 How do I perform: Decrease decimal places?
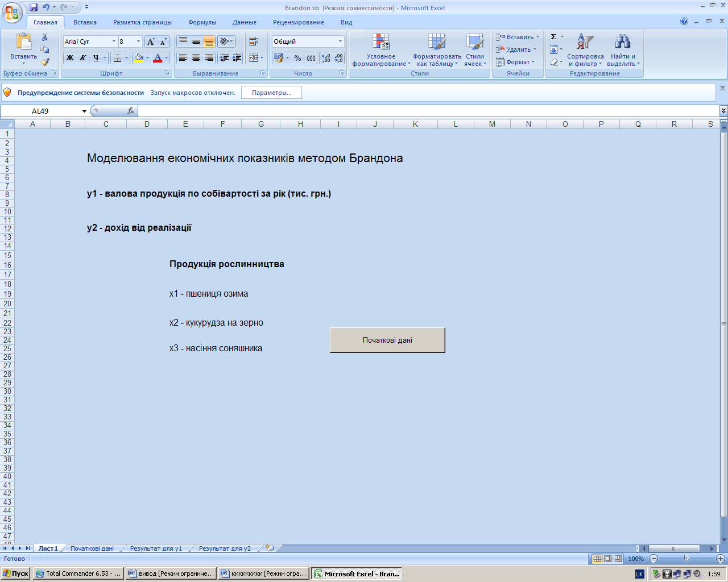pos(339,58)
